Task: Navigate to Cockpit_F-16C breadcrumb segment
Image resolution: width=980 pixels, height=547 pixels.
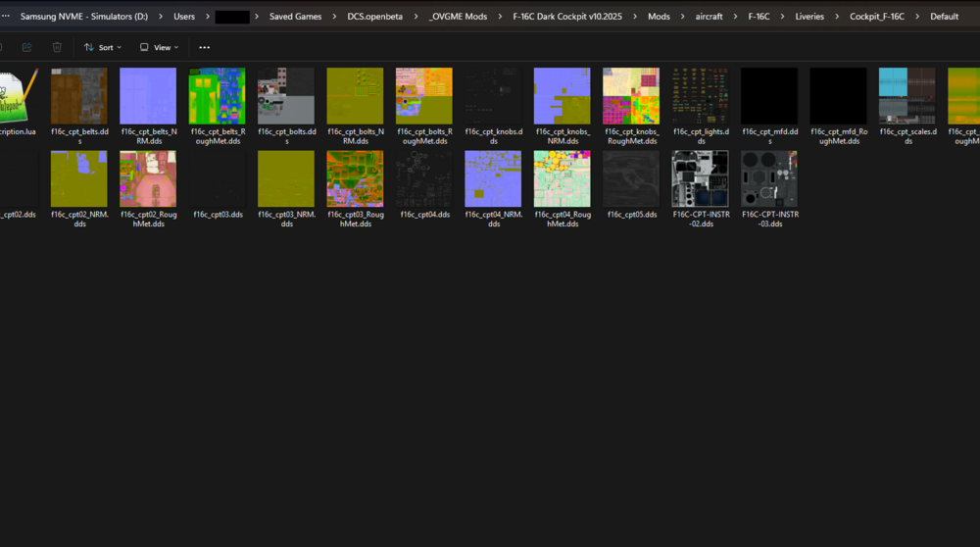Action: pos(877,17)
